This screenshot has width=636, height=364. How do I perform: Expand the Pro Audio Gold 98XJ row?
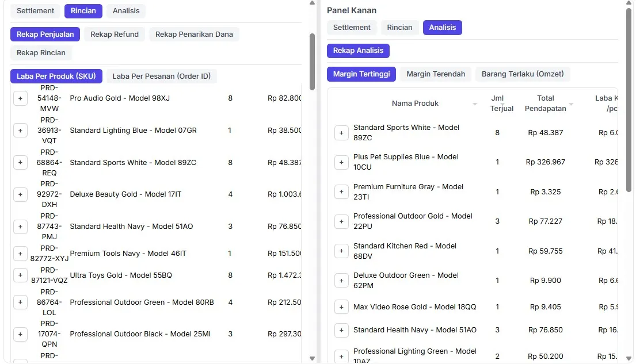pos(20,98)
